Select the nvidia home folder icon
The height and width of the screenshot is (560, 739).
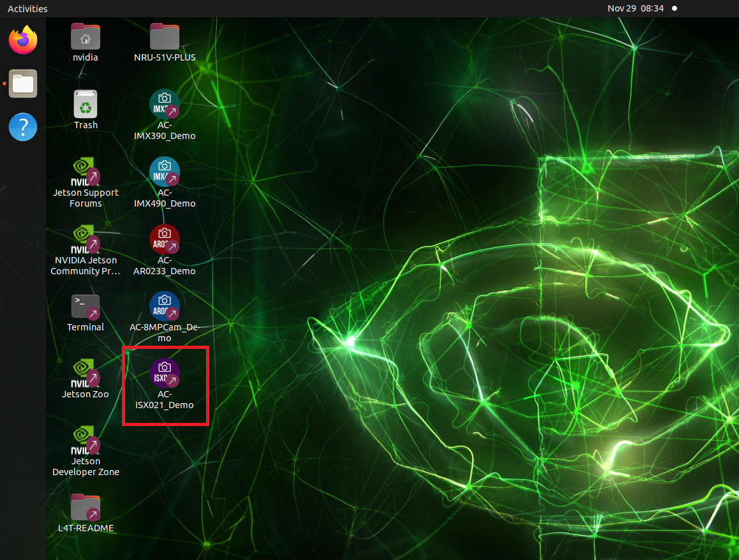[x=86, y=38]
